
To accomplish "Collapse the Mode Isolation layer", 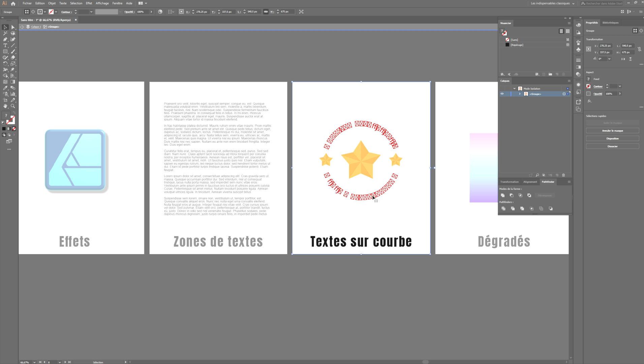I will (514, 88).
